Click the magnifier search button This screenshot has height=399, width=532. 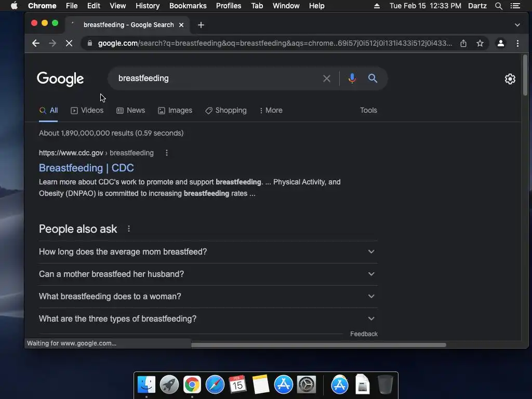(x=373, y=78)
